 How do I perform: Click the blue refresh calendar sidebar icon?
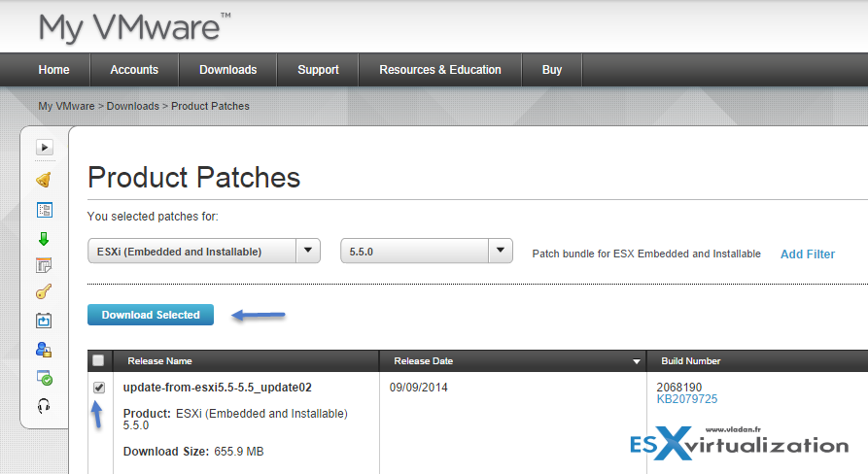(x=44, y=321)
